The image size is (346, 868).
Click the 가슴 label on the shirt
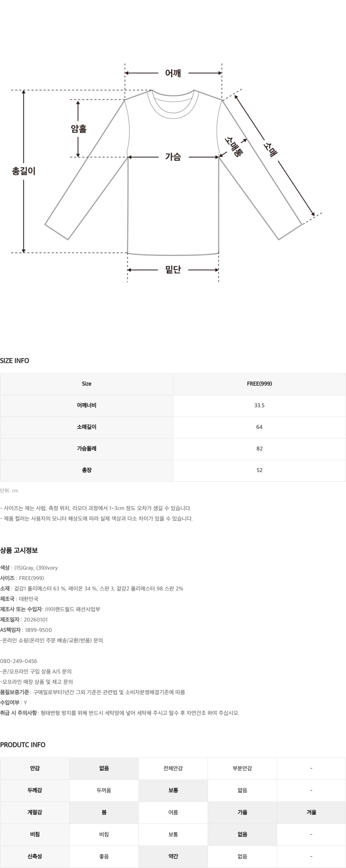pyautogui.click(x=173, y=157)
